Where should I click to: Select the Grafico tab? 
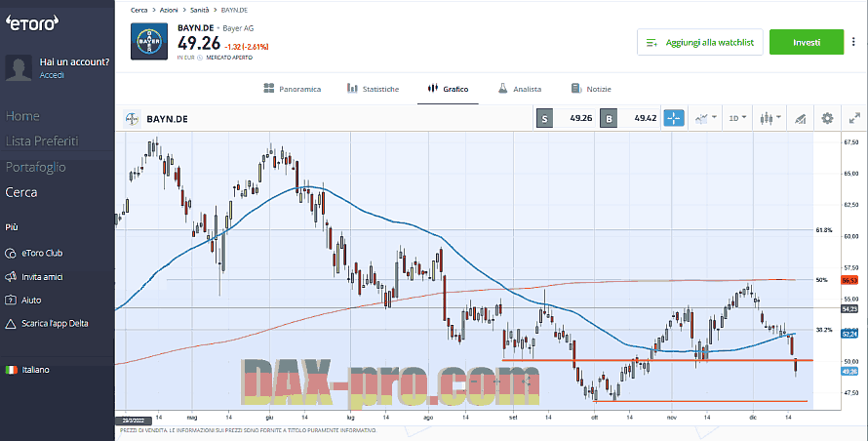pyautogui.click(x=448, y=89)
